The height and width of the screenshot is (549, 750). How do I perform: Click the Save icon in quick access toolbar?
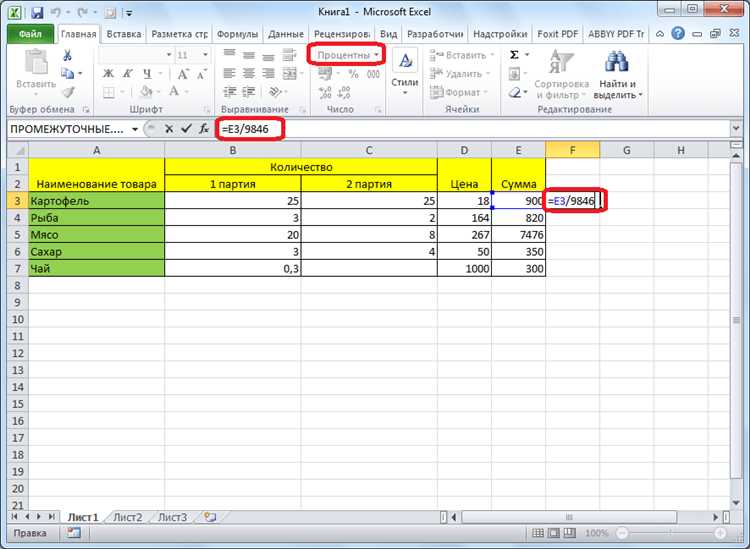37,12
